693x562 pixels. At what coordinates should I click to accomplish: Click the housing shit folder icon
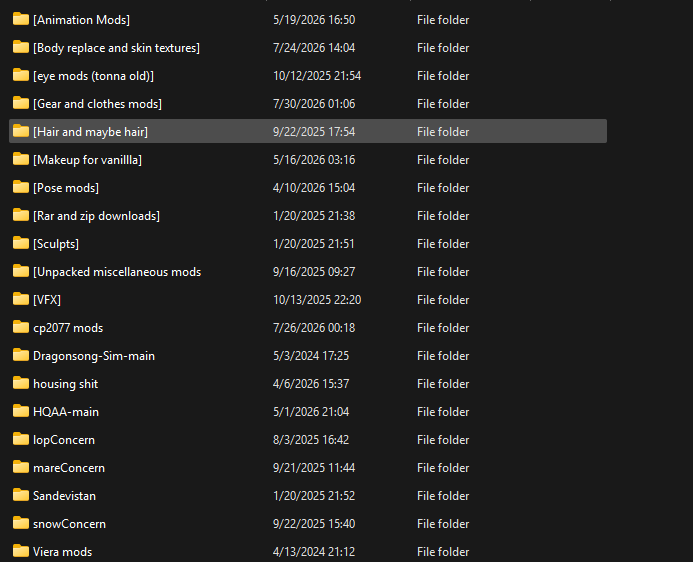pyautogui.click(x=21, y=383)
